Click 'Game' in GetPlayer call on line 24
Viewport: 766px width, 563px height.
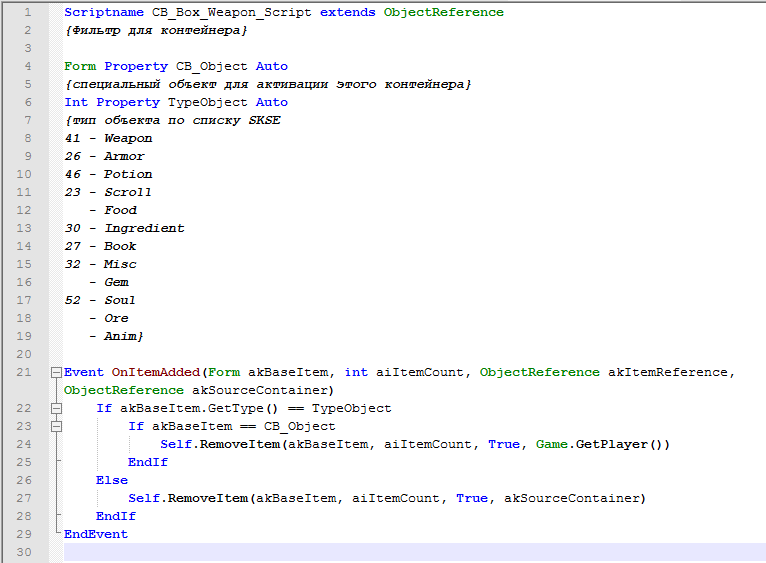tap(552, 444)
